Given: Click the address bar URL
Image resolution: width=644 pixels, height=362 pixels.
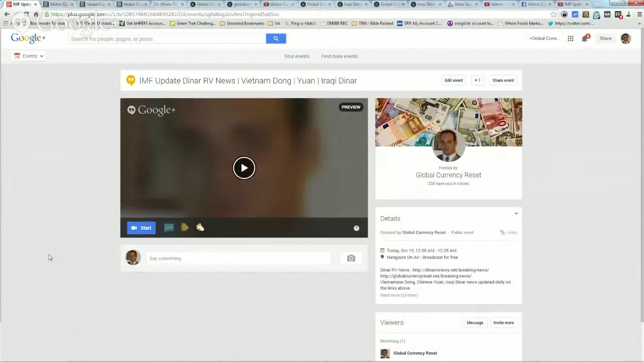Looking at the screenshot, I should pos(165,15).
